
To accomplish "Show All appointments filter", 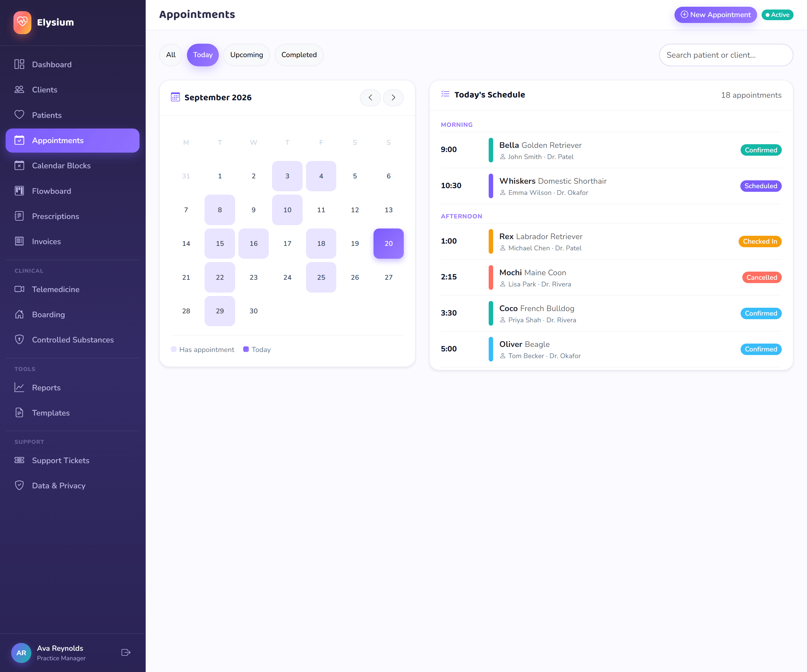I will coord(171,55).
